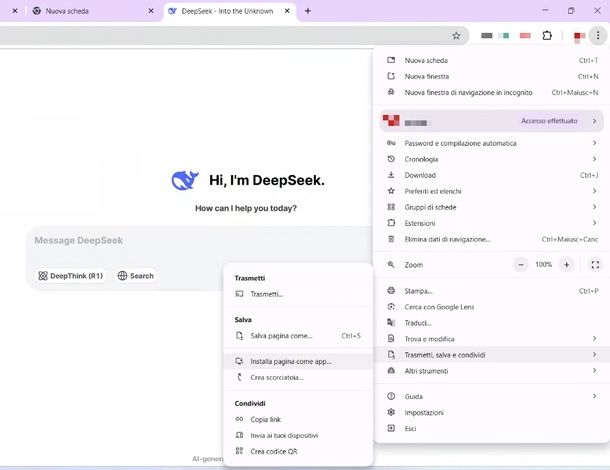Choose Crea codice QR

click(x=298, y=451)
